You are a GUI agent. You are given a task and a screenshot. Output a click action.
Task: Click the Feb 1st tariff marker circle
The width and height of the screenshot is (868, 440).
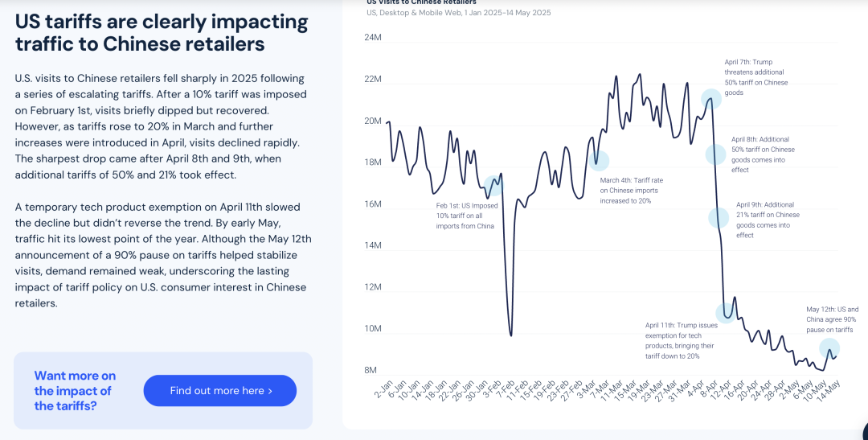(493, 186)
